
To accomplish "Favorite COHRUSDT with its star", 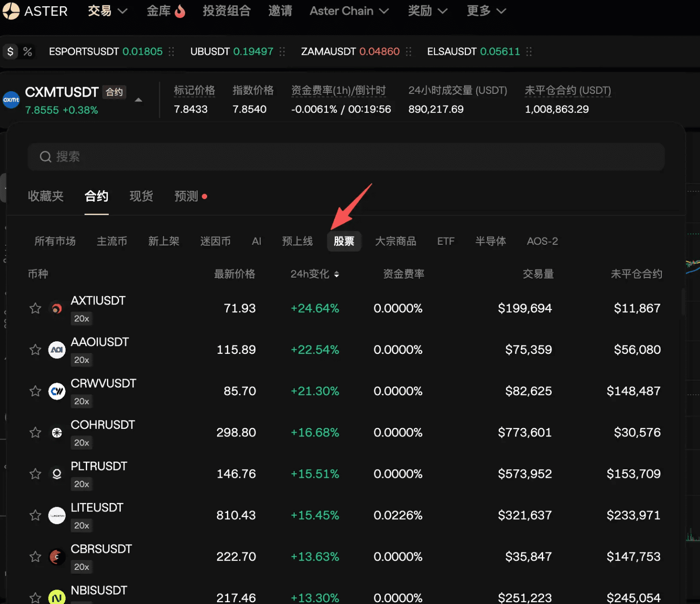I will 35,432.
